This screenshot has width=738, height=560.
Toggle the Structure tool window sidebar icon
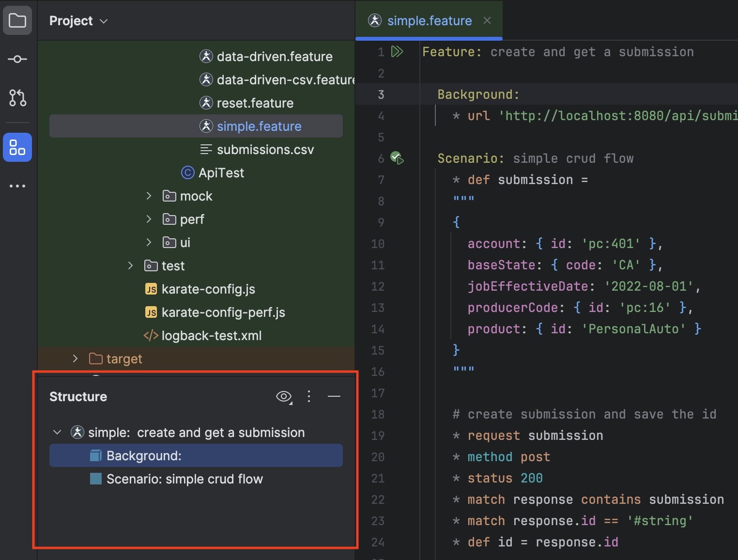pyautogui.click(x=17, y=147)
